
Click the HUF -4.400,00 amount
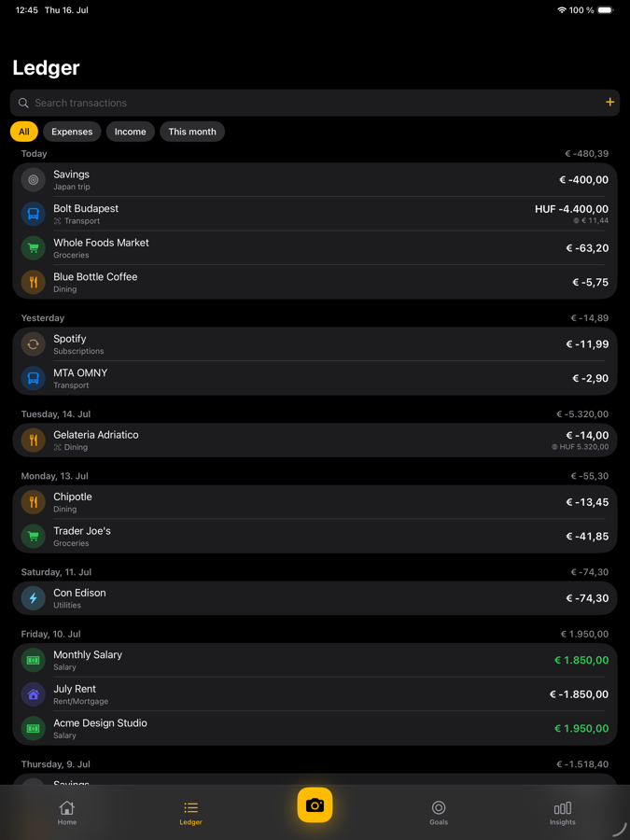click(571, 209)
